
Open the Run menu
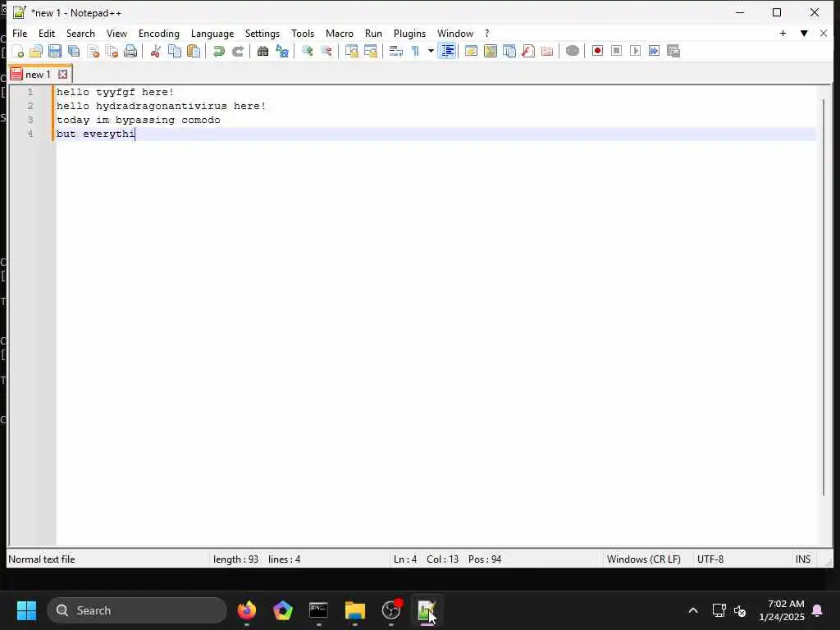(x=373, y=33)
